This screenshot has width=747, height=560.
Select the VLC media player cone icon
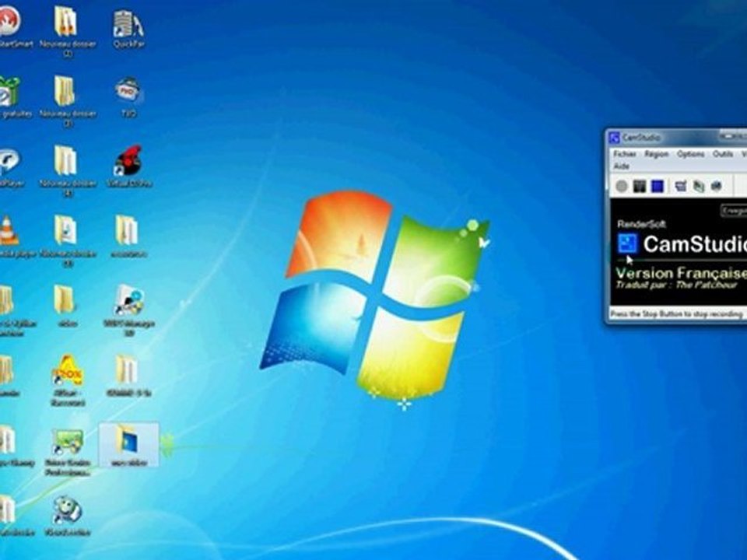(8, 236)
